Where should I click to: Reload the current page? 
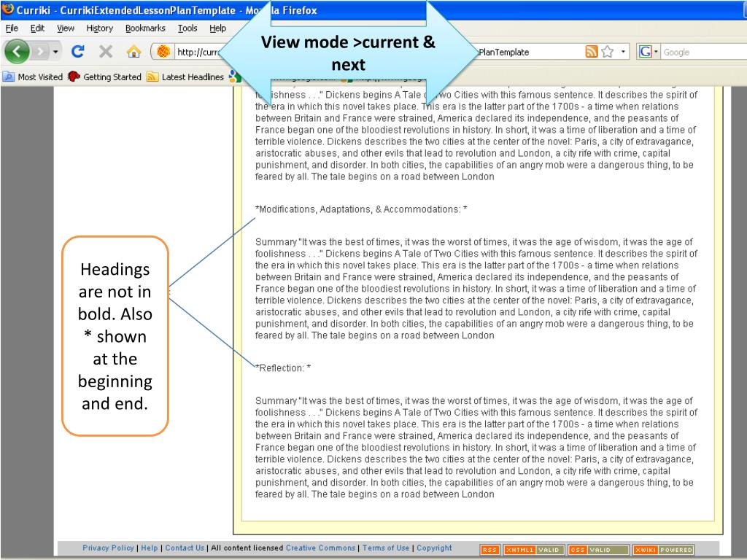(77, 51)
